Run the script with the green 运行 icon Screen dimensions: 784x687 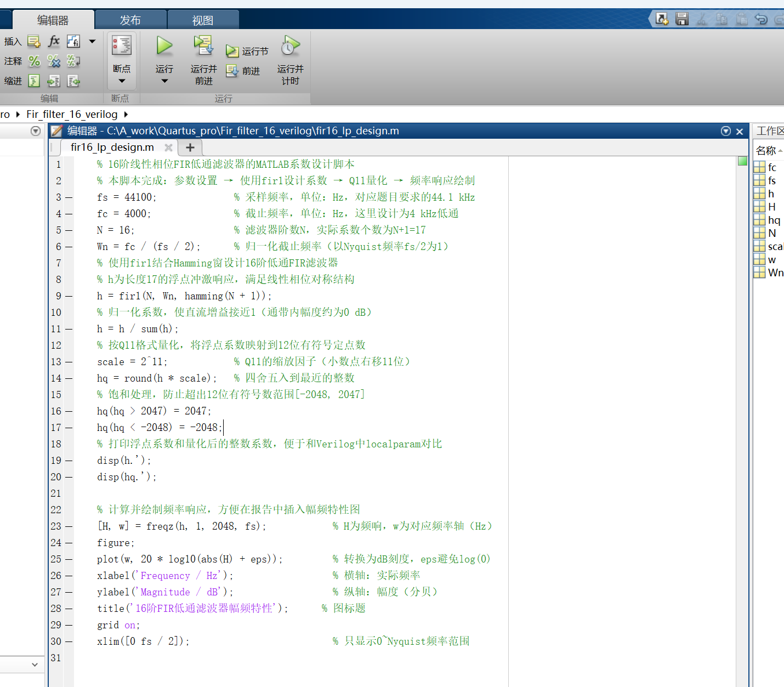click(164, 46)
